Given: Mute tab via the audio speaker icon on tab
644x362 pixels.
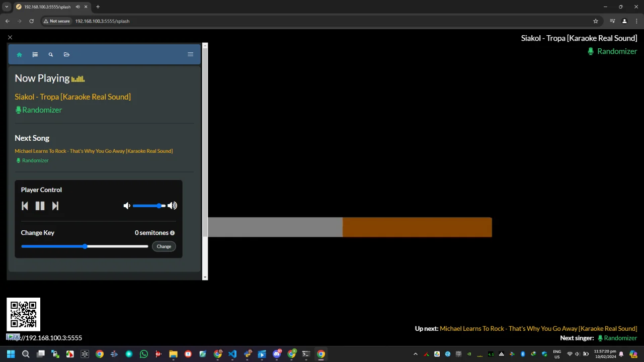Looking at the screenshot, I should 77,7.
